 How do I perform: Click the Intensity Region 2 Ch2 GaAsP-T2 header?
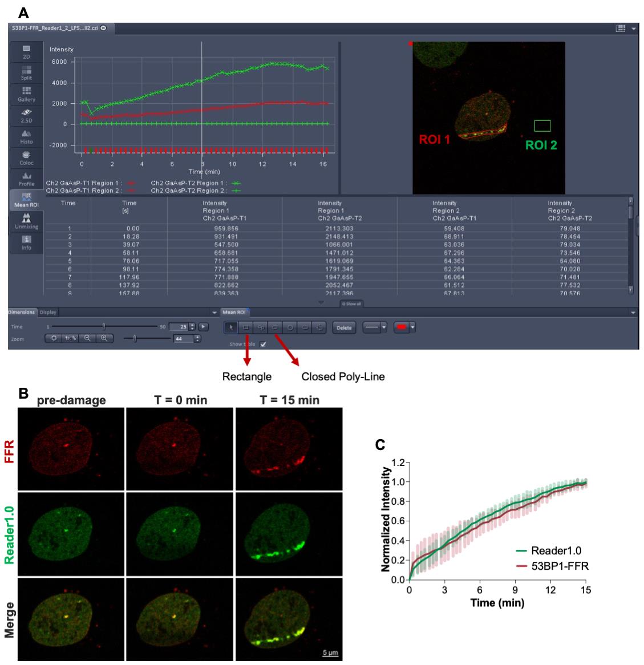tap(569, 210)
